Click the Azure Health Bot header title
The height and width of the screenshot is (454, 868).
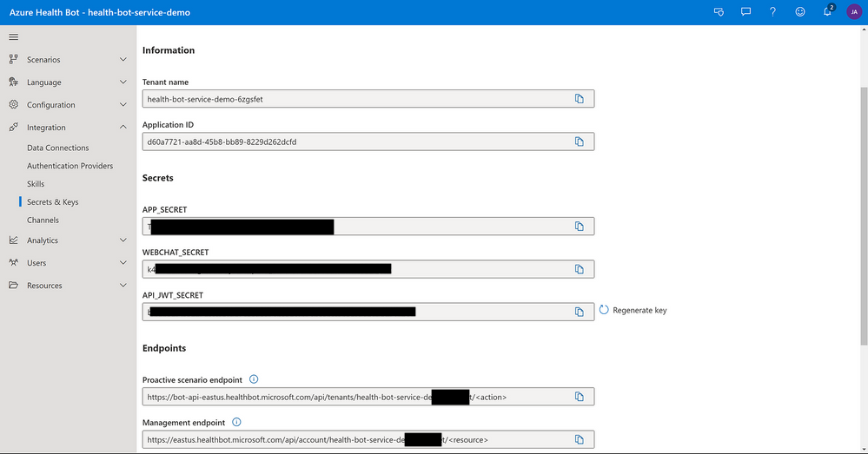100,12
